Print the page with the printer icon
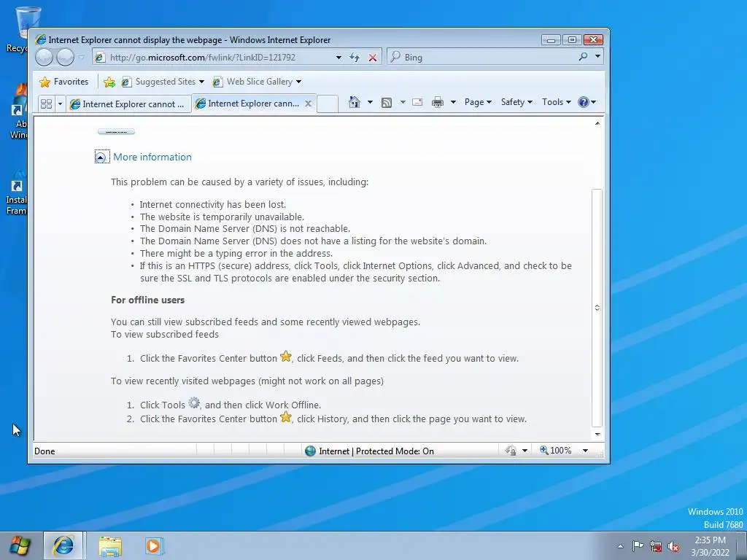This screenshot has width=747, height=560. pos(438,102)
